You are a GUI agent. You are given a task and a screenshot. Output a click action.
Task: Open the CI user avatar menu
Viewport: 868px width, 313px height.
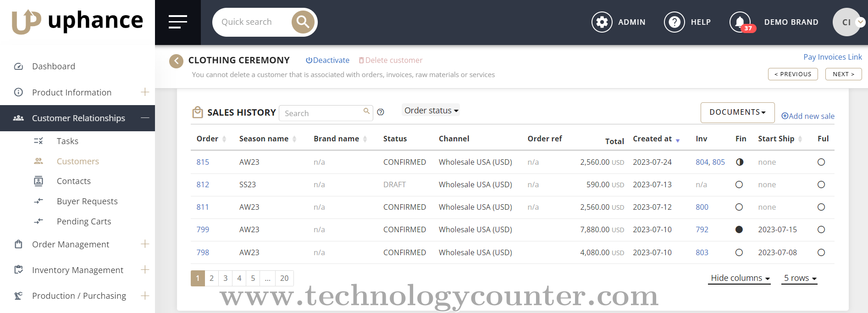tap(847, 22)
